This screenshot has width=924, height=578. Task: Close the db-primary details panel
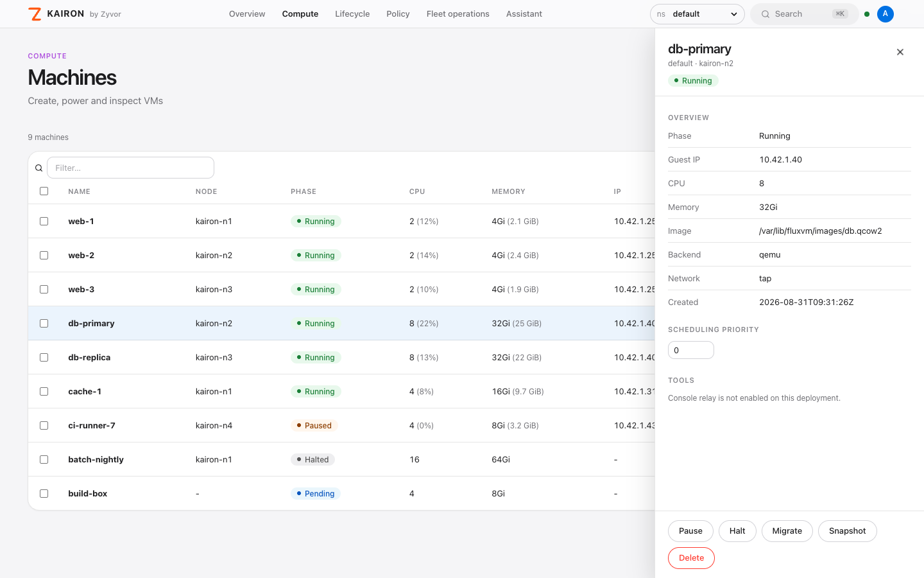(x=900, y=52)
